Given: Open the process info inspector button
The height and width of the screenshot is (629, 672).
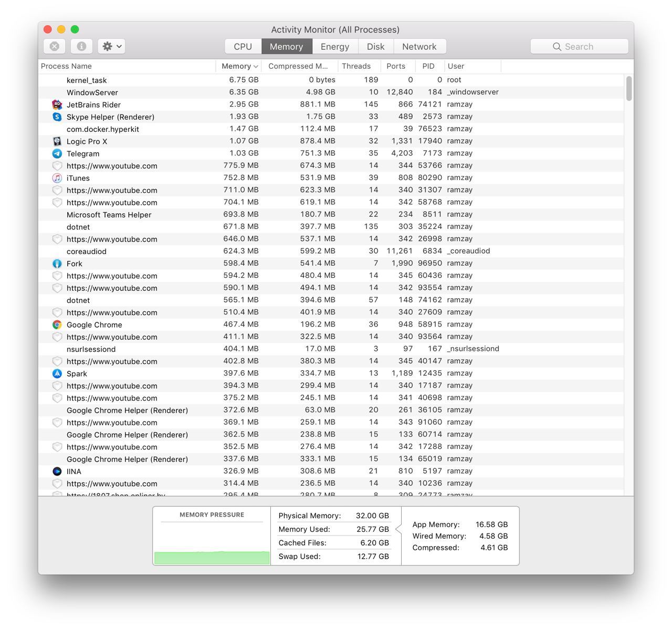Looking at the screenshot, I should [x=81, y=46].
